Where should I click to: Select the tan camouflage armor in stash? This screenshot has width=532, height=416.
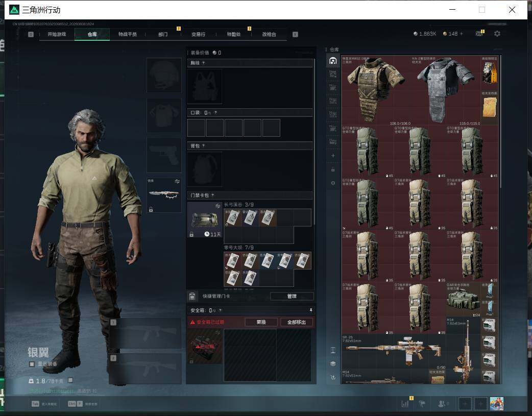pos(376,91)
